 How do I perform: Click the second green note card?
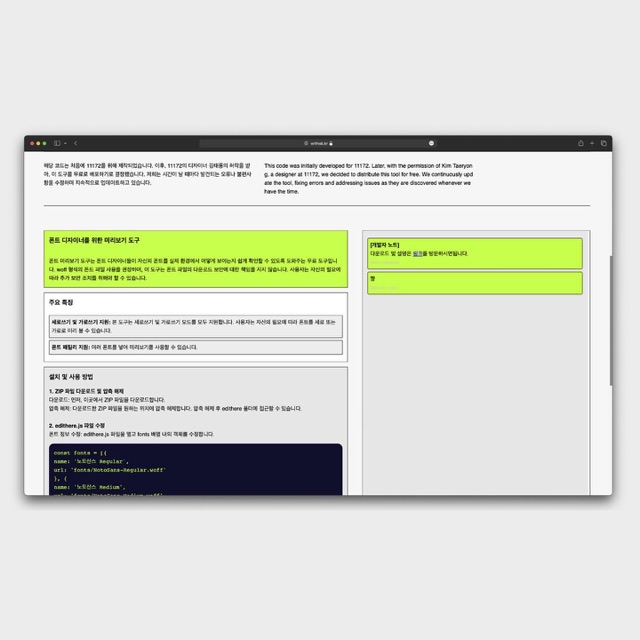point(475,283)
